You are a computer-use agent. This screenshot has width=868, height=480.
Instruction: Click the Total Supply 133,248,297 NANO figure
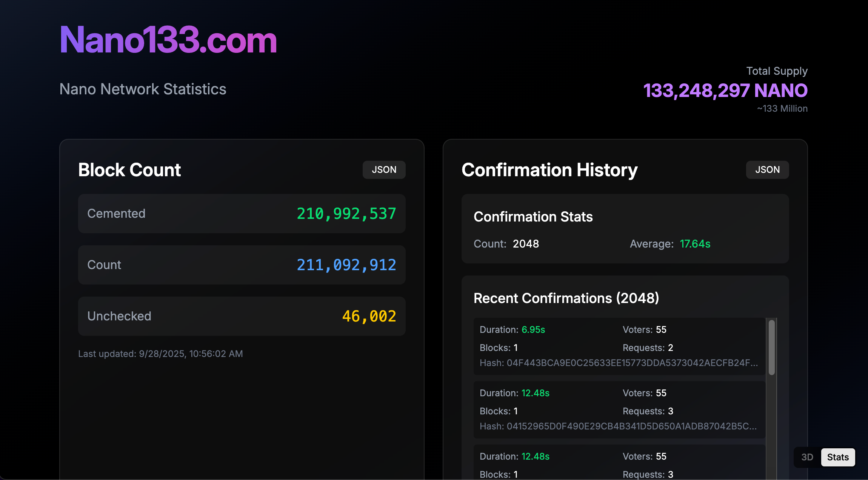725,91
